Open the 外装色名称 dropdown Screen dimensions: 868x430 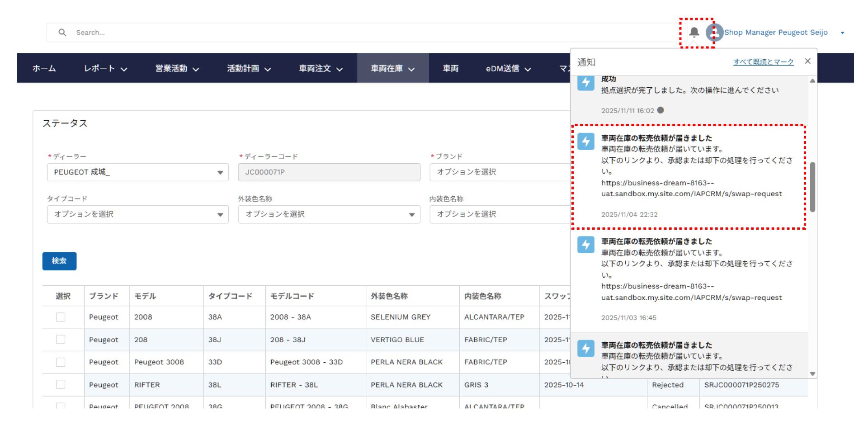[329, 214]
